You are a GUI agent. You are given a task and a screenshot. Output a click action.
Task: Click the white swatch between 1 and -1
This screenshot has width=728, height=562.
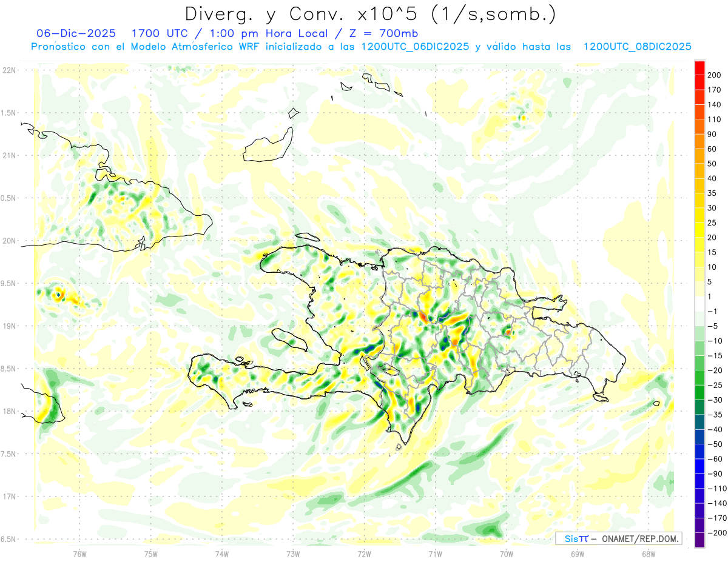pyautogui.click(x=699, y=304)
